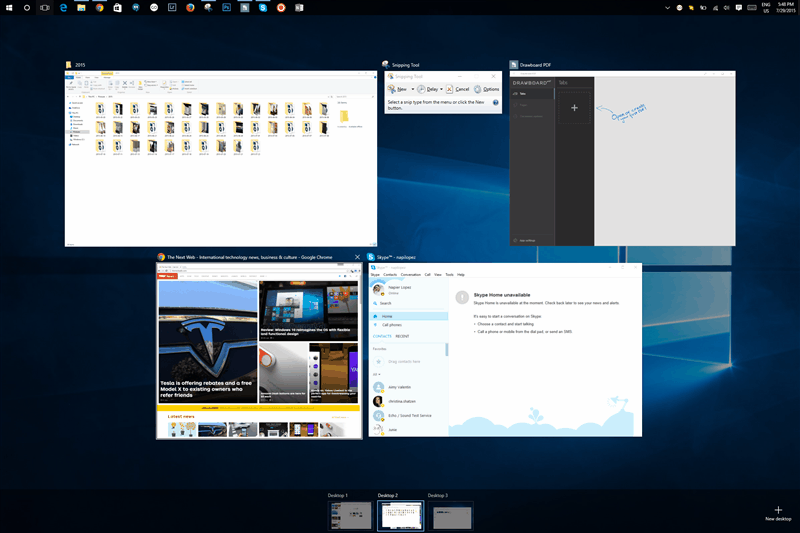Open the All contacts filter dropdown
The height and width of the screenshot is (533, 800).
point(377,374)
